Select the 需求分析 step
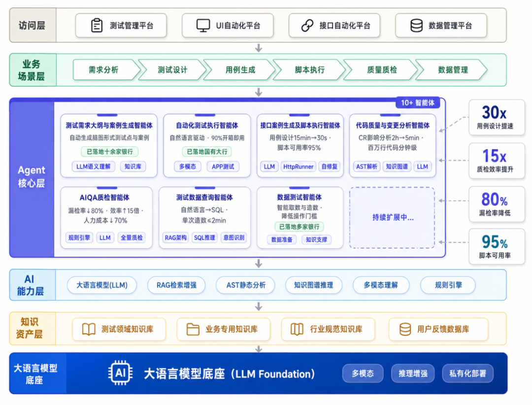This screenshot has height=405, width=532. (x=105, y=70)
